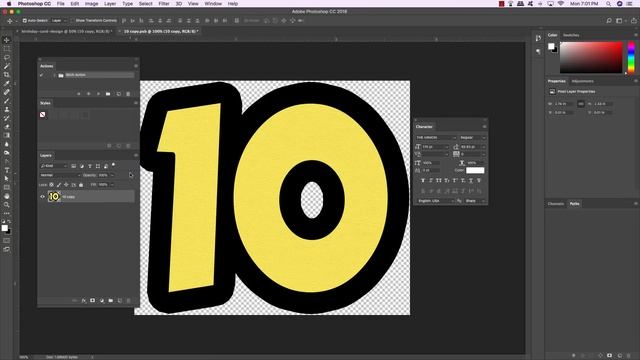The image size is (640, 360).
Task: Add layer style fx button
Action: coord(84,300)
